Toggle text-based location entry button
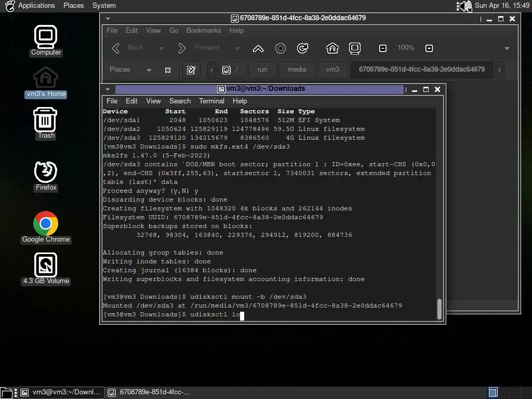 pyautogui.click(x=191, y=70)
